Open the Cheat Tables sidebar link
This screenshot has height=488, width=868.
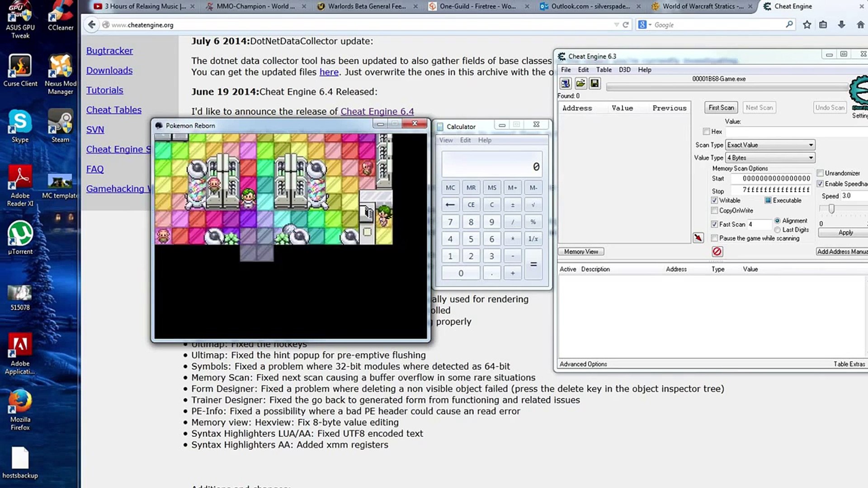(x=114, y=110)
